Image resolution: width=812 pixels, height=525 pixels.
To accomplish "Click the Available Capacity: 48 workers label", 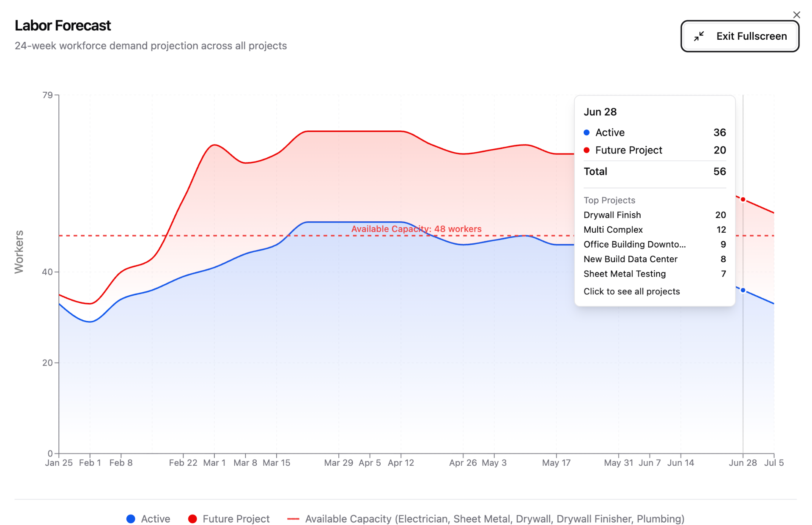I will 416,229.
